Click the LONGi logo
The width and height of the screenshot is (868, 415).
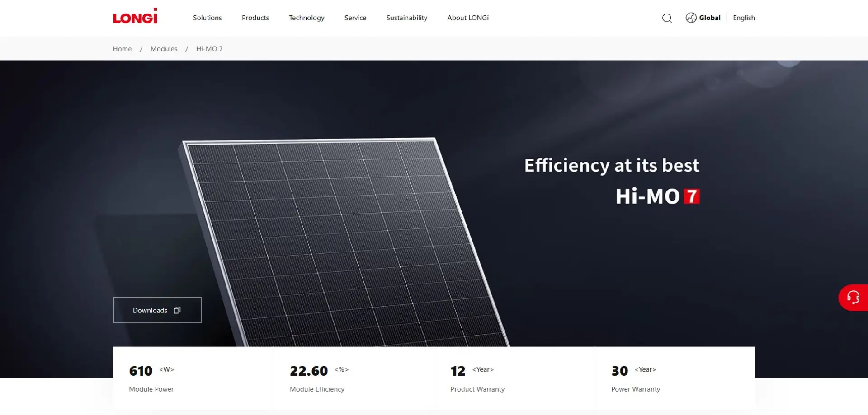(x=135, y=16)
